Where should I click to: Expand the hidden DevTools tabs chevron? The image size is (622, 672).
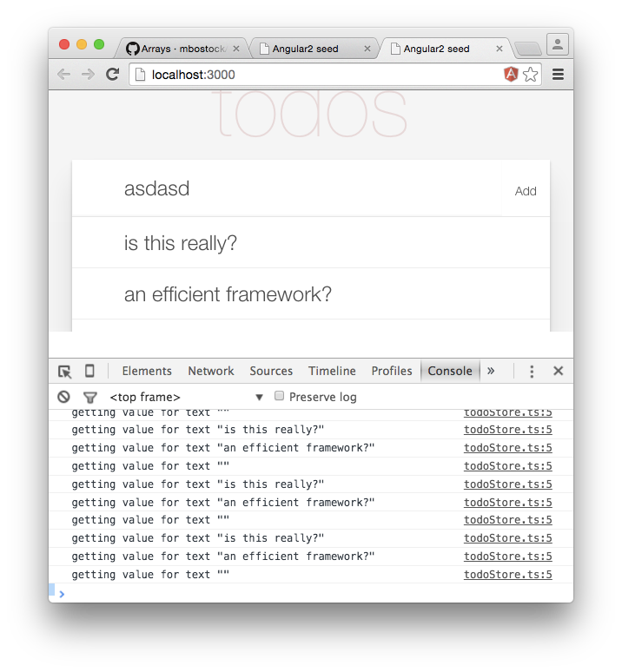[x=491, y=371]
